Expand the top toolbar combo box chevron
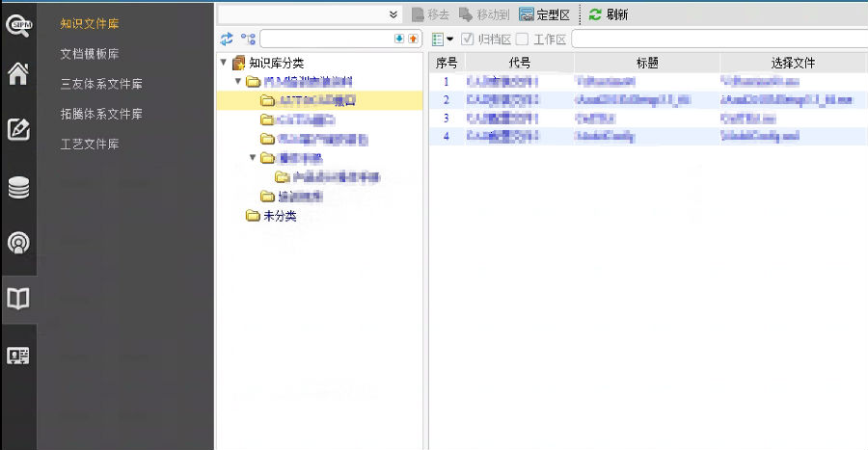This screenshot has height=450, width=868. (x=393, y=14)
